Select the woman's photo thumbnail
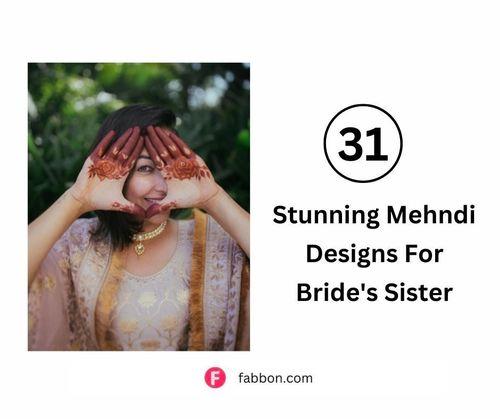Image resolution: width=500 pixels, height=419 pixels. pos(139,206)
